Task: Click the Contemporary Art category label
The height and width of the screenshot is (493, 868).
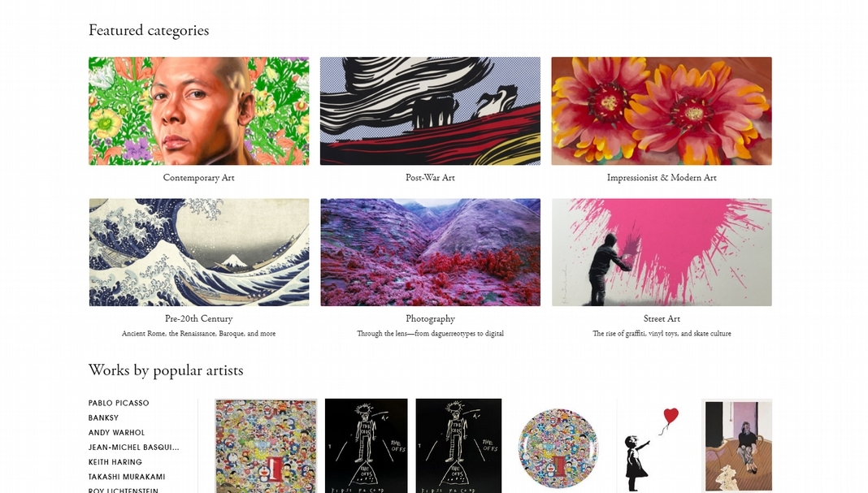Action: click(199, 178)
